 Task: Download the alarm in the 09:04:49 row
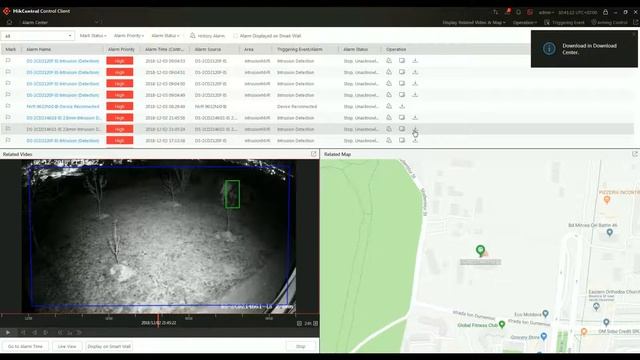tap(415, 95)
